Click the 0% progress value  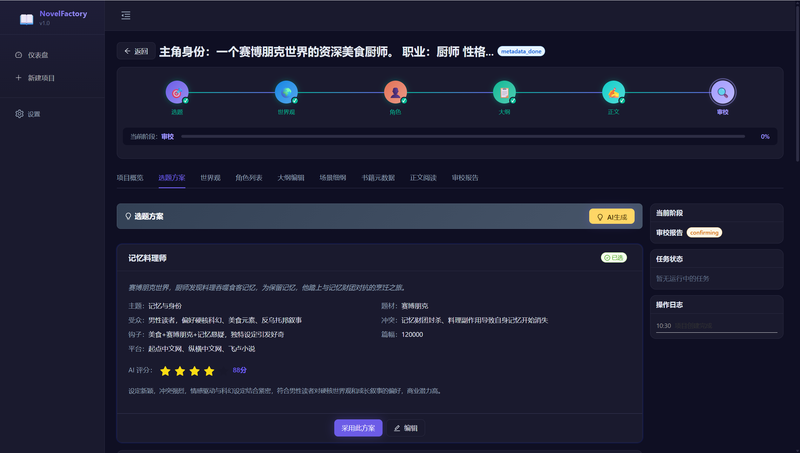point(765,137)
